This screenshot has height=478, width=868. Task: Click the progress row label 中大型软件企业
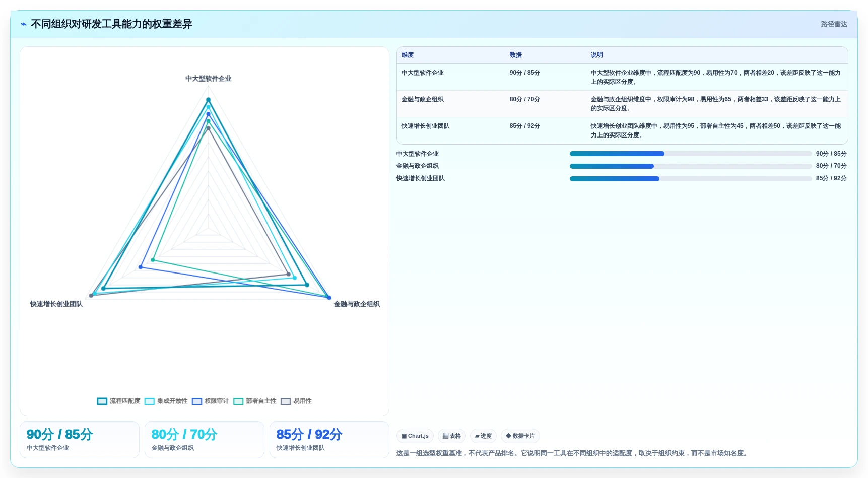pos(418,154)
